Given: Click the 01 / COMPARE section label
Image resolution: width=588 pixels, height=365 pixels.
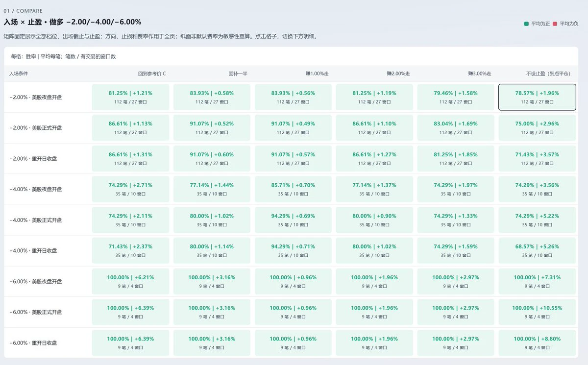Looking at the screenshot, I should tap(23, 11).
